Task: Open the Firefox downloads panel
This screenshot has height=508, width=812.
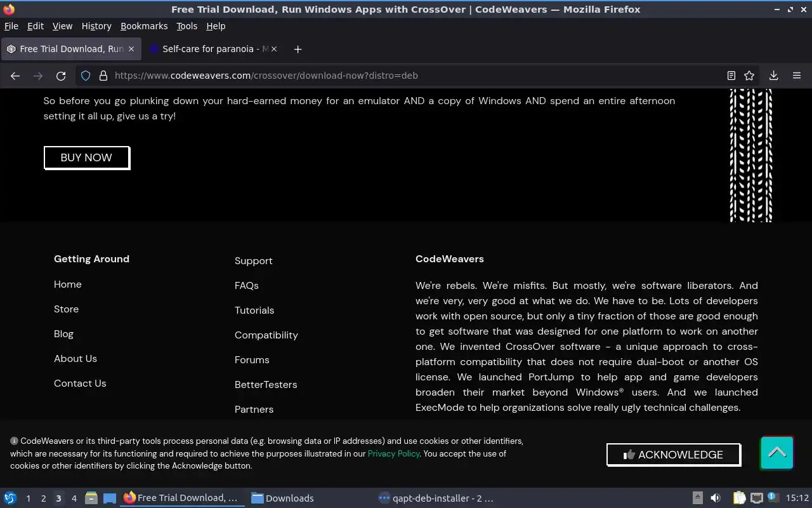Action: coord(774,76)
